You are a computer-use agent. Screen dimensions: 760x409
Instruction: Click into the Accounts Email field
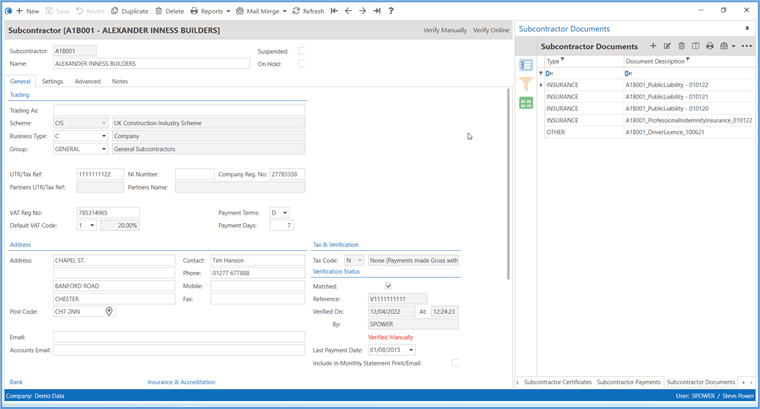coord(179,350)
